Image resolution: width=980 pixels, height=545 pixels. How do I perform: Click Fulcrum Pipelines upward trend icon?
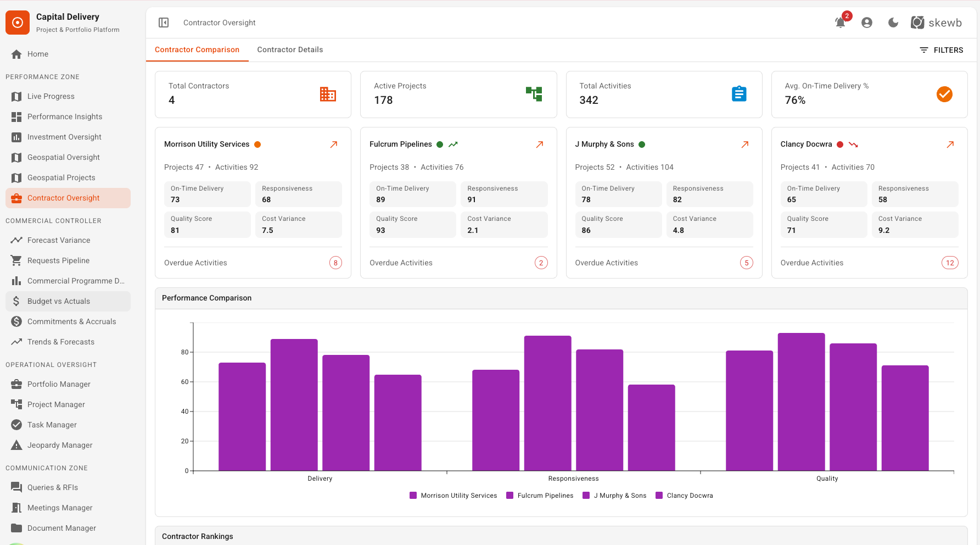tap(453, 144)
